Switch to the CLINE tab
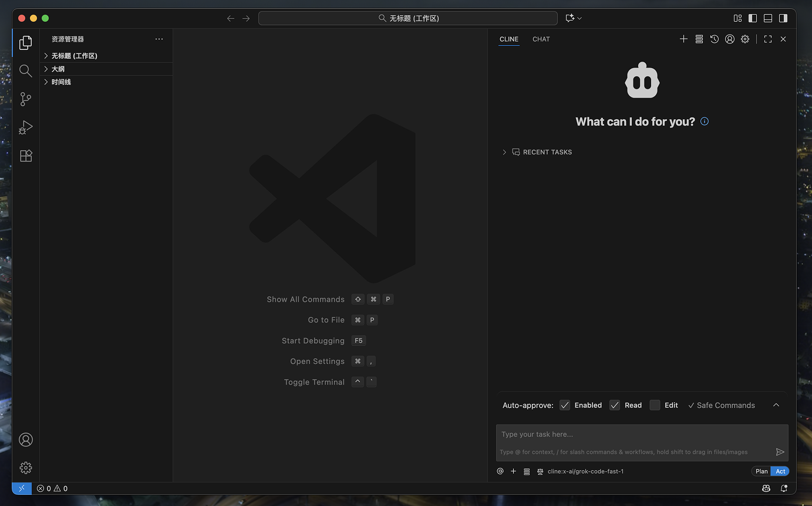The image size is (812, 506). [509, 39]
